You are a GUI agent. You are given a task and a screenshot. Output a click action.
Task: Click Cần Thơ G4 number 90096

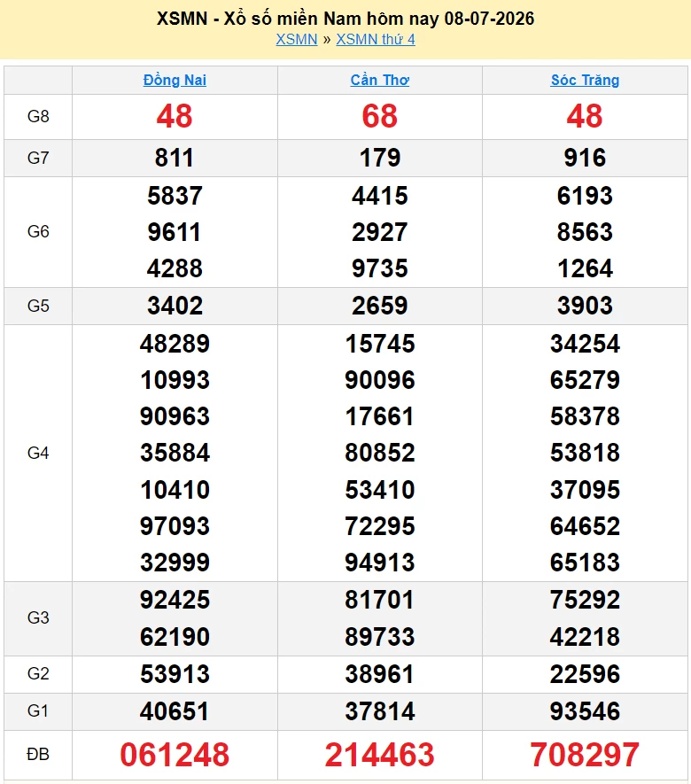point(380,380)
